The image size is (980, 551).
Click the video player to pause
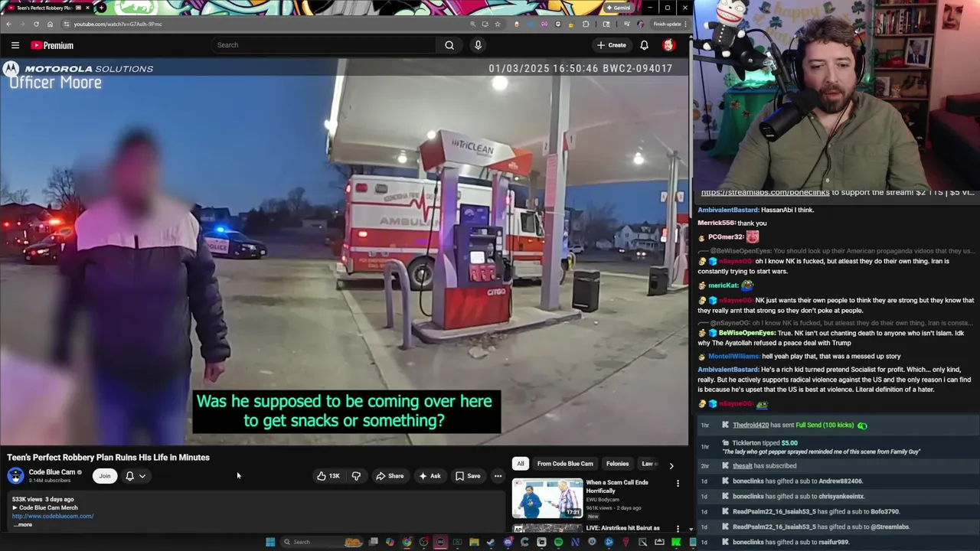click(x=345, y=253)
